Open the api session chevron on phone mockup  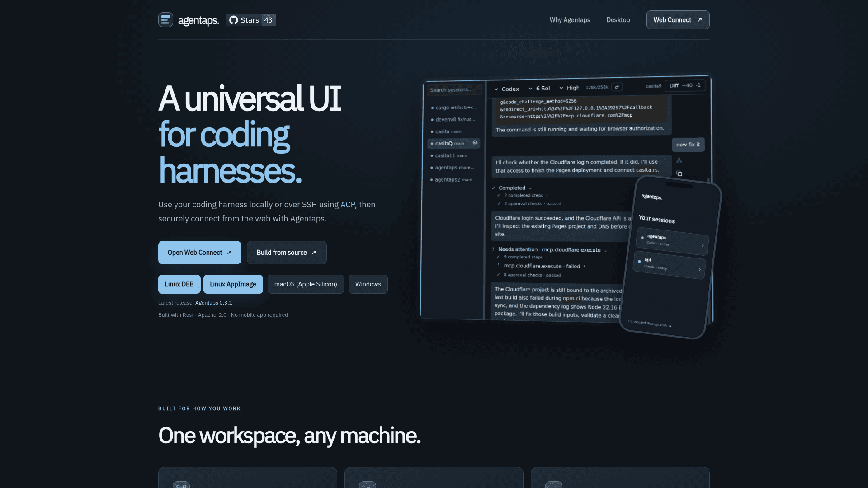pos(699,269)
